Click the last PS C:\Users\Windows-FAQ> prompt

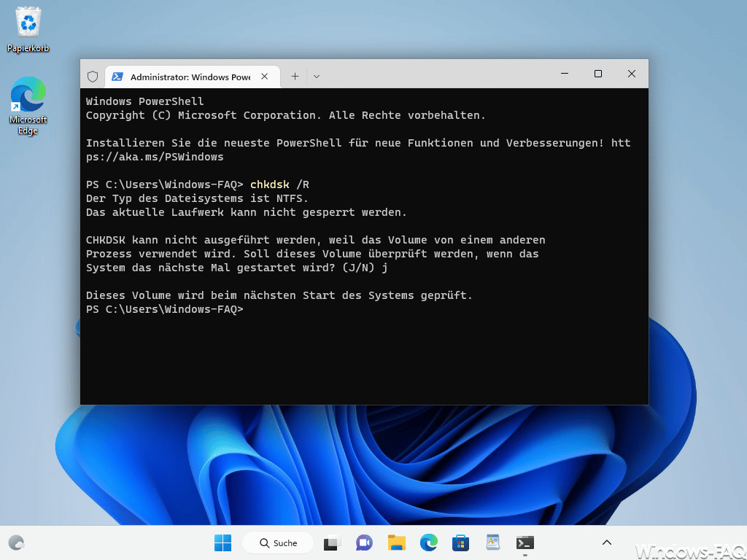coord(164,309)
